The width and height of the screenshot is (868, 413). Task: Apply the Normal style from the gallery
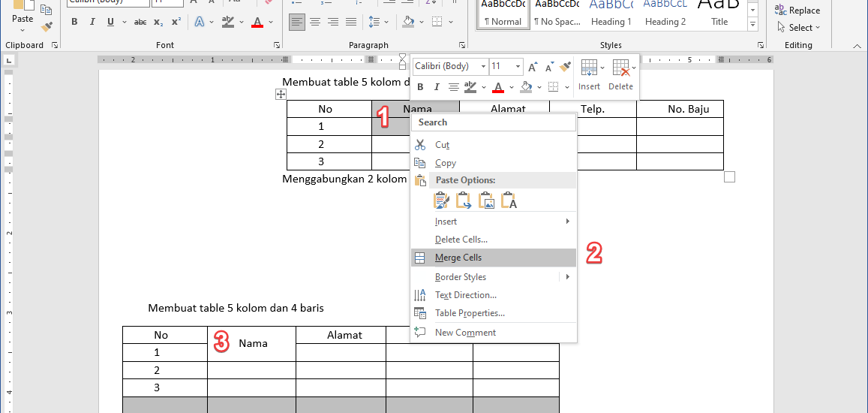coord(503,15)
